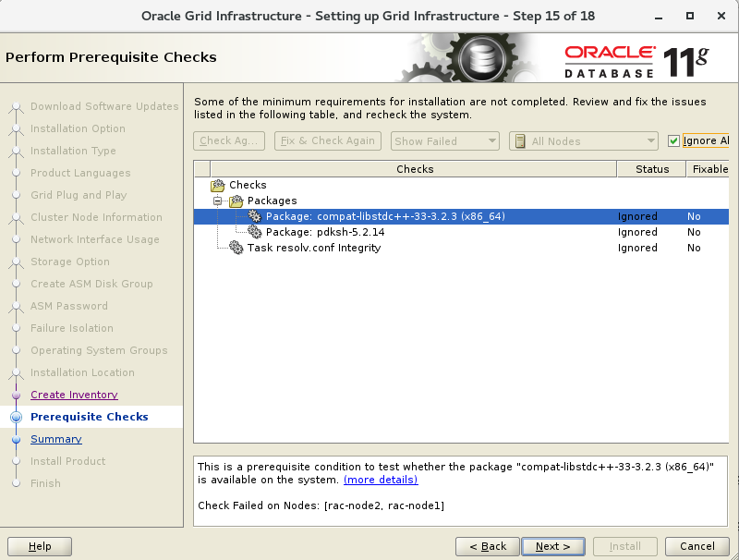
Task: Select the compat-libstdc++-33-3.2.3 package row
Action: (461, 216)
